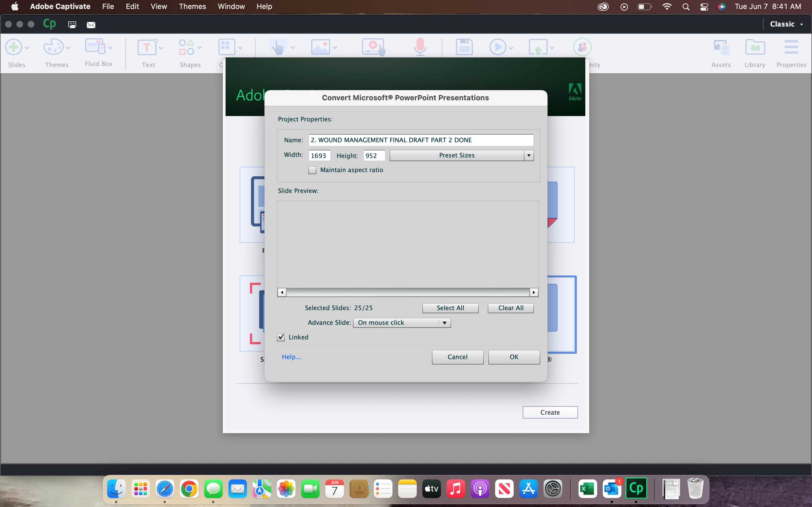Image resolution: width=812 pixels, height=507 pixels.
Task: Select the Text tool icon
Action: (147, 47)
